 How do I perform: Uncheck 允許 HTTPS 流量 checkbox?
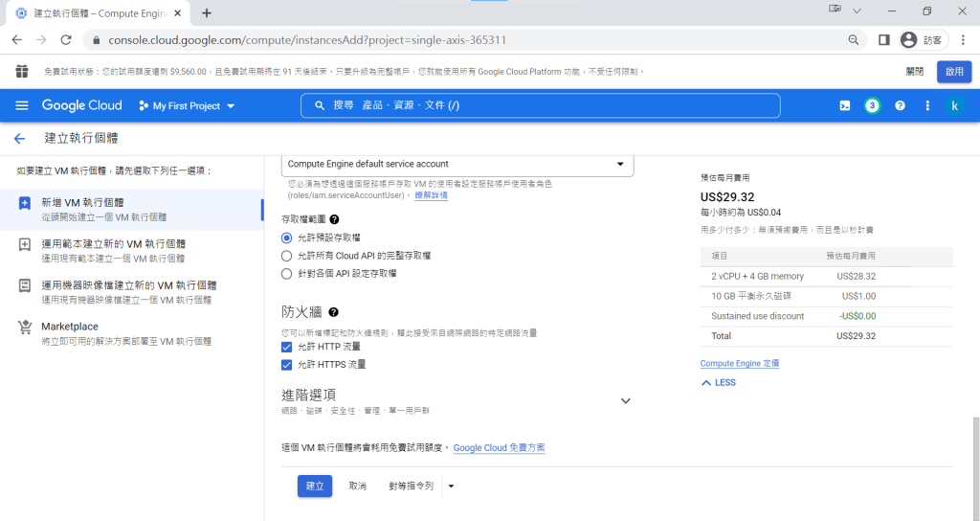click(x=286, y=365)
